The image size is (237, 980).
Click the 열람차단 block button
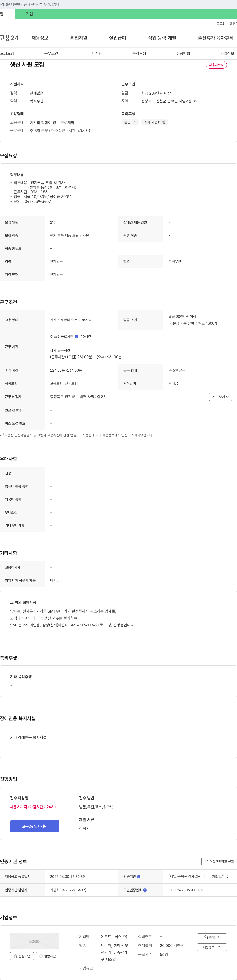pyautogui.click(x=47, y=956)
